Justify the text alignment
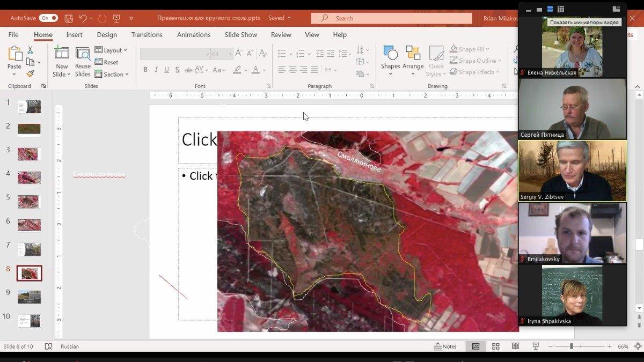644x362 pixels. coord(314,70)
